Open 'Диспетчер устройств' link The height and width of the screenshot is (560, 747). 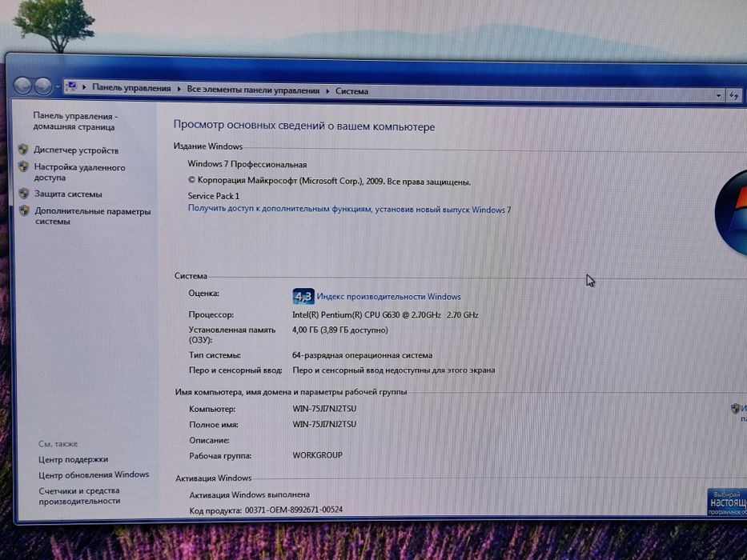tap(76, 150)
